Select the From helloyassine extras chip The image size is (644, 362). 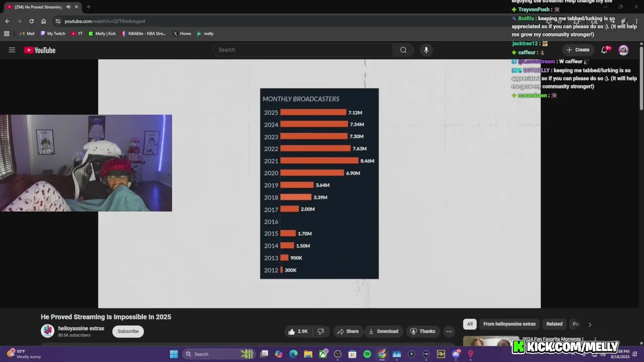coord(509,324)
